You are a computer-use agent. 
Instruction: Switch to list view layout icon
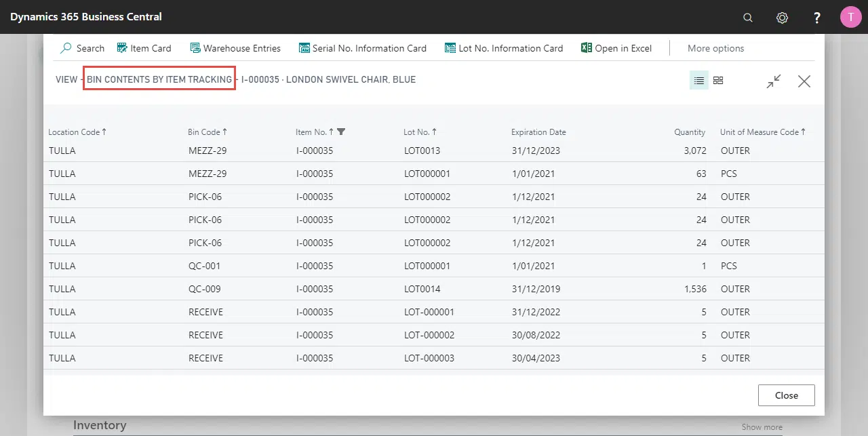pyautogui.click(x=699, y=81)
